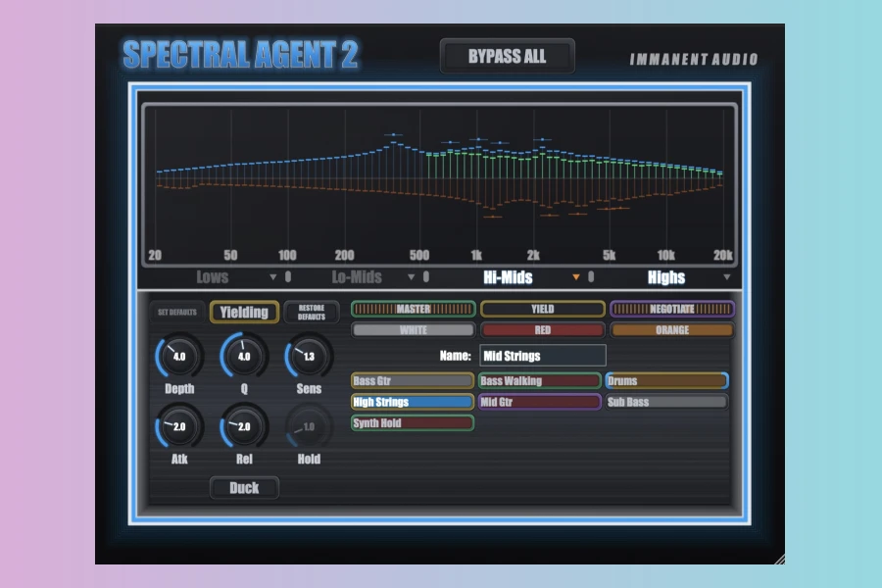The width and height of the screenshot is (882, 588).
Task: Select the MASTER mode button
Action: click(414, 309)
